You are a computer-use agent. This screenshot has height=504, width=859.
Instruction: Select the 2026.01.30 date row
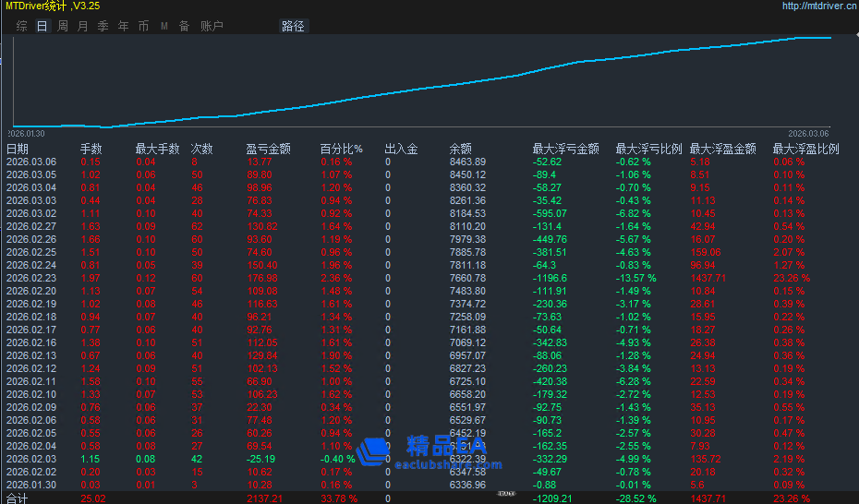[31, 485]
